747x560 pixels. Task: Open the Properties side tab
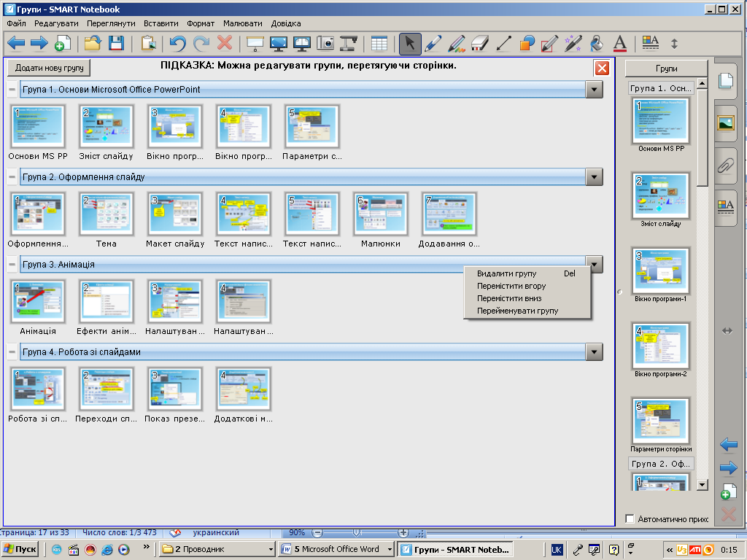pos(726,207)
